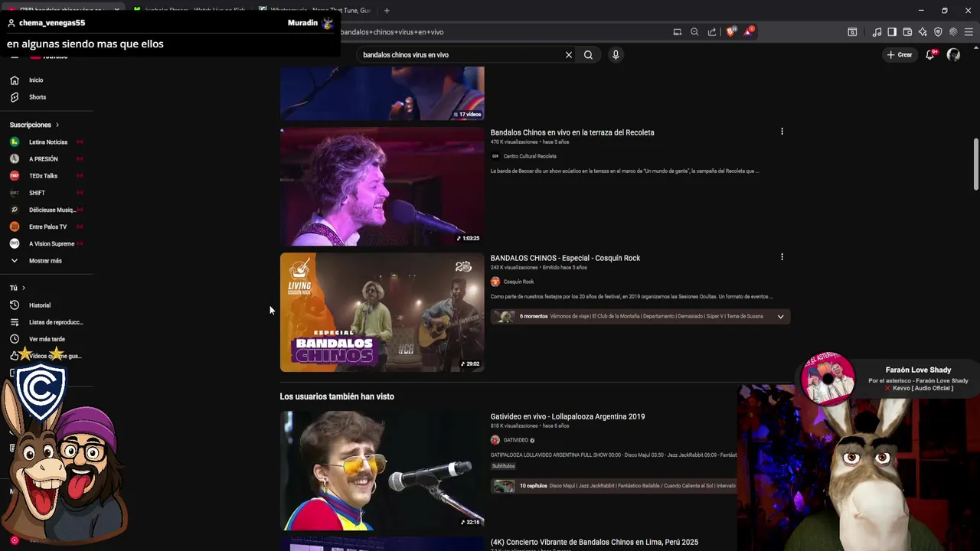Open Historial in the sidebar
Image resolution: width=980 pixels, height=551 pixels.
pos(40,305)
